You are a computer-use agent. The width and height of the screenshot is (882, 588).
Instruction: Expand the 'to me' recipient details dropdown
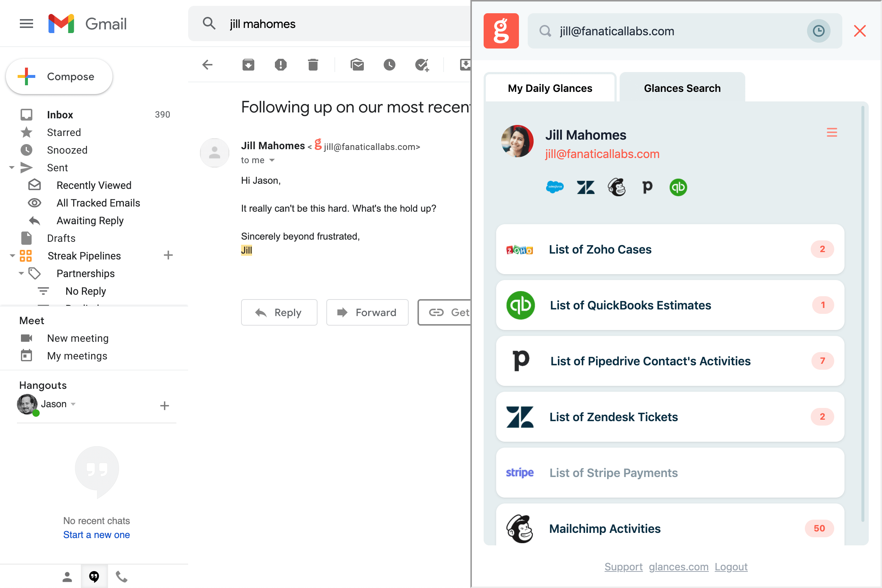coord(272,160)
